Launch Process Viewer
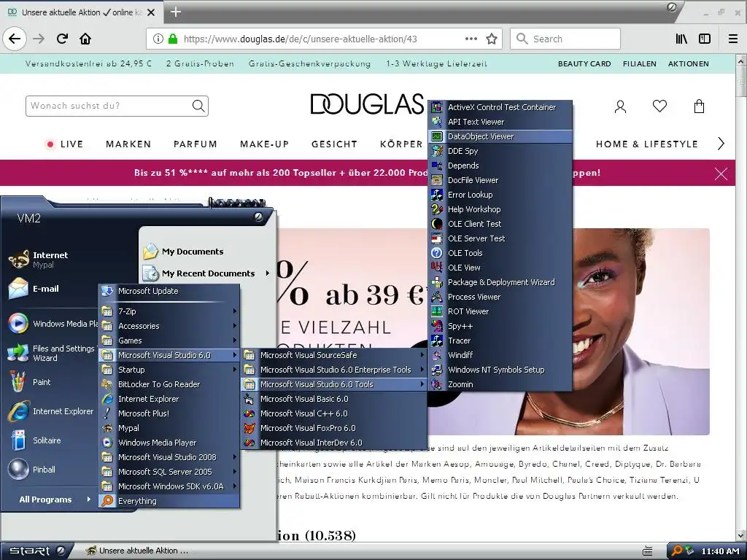 pyautogui.click(x=500, y=297)
